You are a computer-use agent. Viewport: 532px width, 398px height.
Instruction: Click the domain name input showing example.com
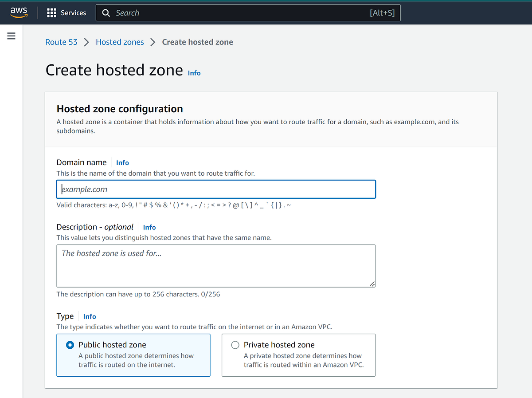[216, 189]
